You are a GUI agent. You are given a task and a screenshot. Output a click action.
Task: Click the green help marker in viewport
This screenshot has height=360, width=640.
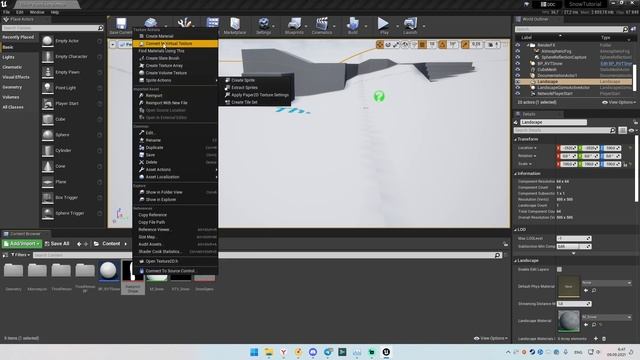pos(379,96)
